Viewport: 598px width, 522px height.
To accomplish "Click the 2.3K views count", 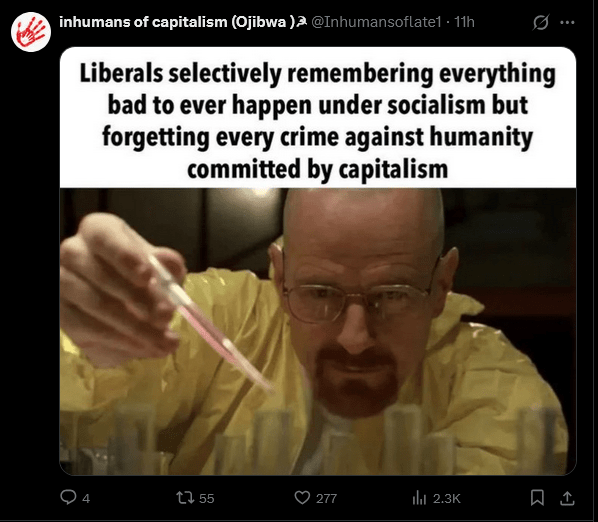I will [447, 498].
